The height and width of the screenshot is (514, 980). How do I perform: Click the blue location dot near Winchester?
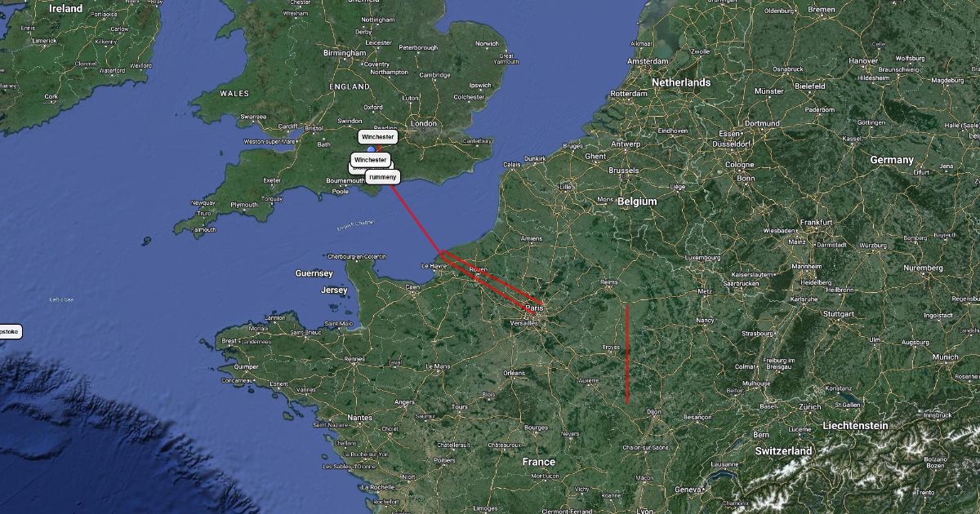(x=372, y=149)
